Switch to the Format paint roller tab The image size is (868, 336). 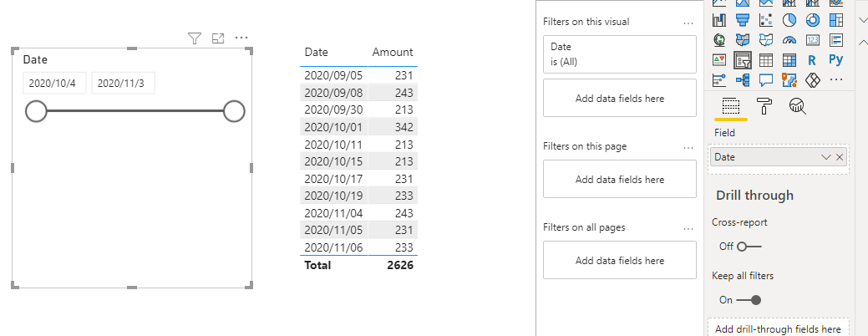764,105
